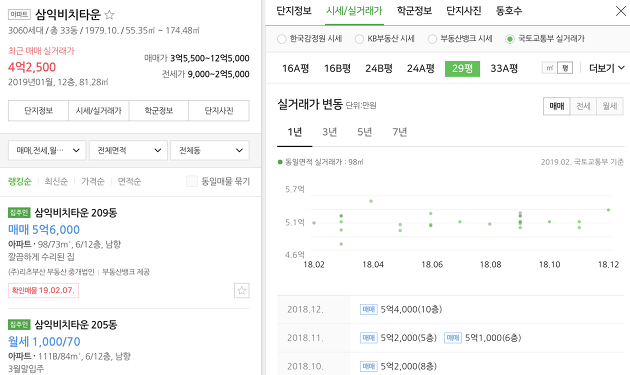Bookmark the 209동 listing star

coord(241,290)
